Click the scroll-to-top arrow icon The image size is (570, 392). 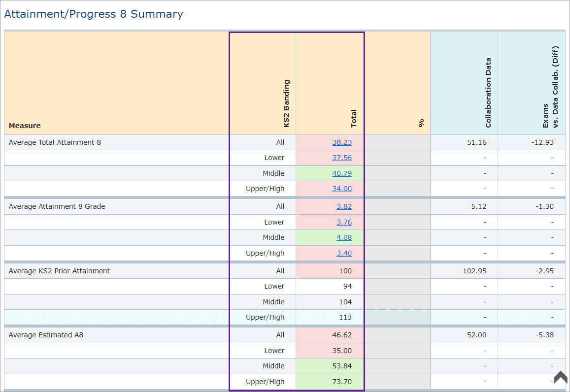pyautogui.click(x=561, y=377)
